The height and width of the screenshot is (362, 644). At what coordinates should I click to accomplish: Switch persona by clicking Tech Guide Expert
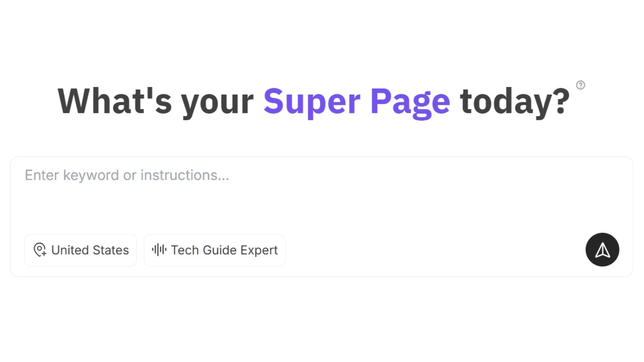[x=214, y=250]
